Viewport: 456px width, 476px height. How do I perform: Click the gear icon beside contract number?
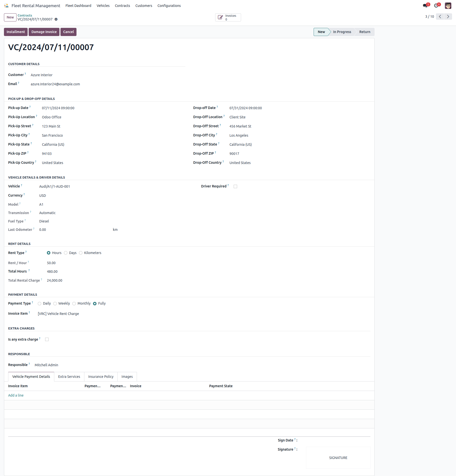[x=56, y=19]
